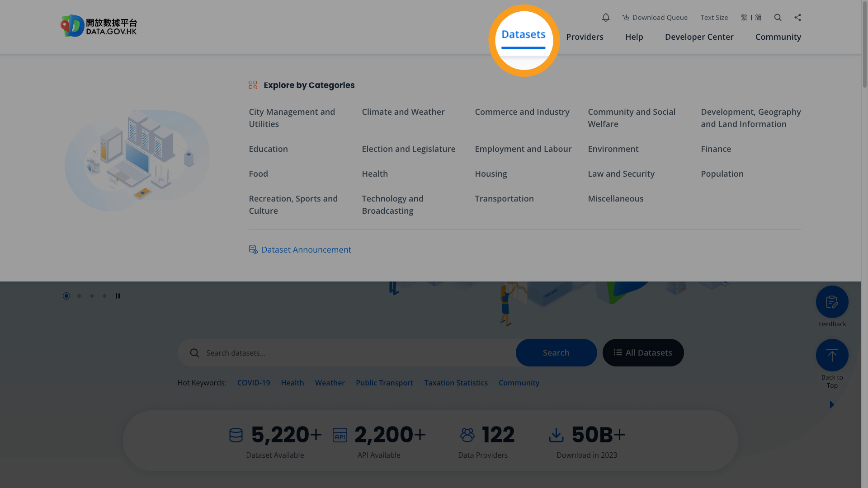Click the Back to Top arrow
This screenshot has height=488, width=868.
pyautogui.click(x=832, y=355)
